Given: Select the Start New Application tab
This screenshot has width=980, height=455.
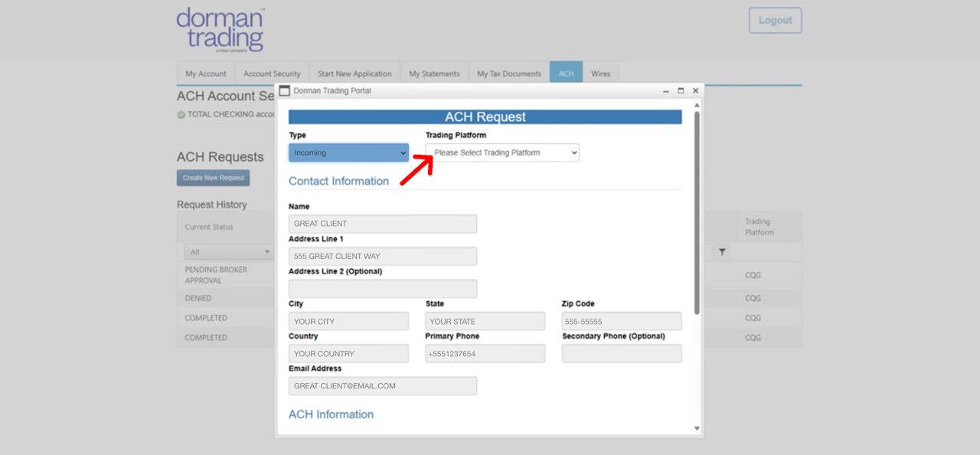Looking at the screenshot, I should 354,74.
